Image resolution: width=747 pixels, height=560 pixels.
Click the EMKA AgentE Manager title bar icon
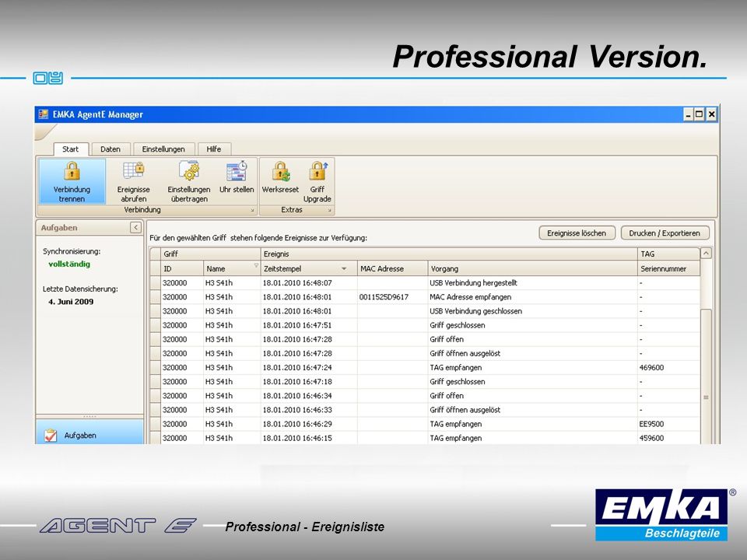[x=44, y=114]
